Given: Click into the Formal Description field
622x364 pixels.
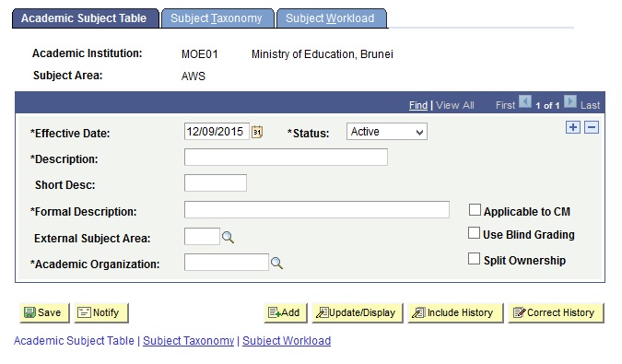Looking at the screenshot, I should [317, 210].
